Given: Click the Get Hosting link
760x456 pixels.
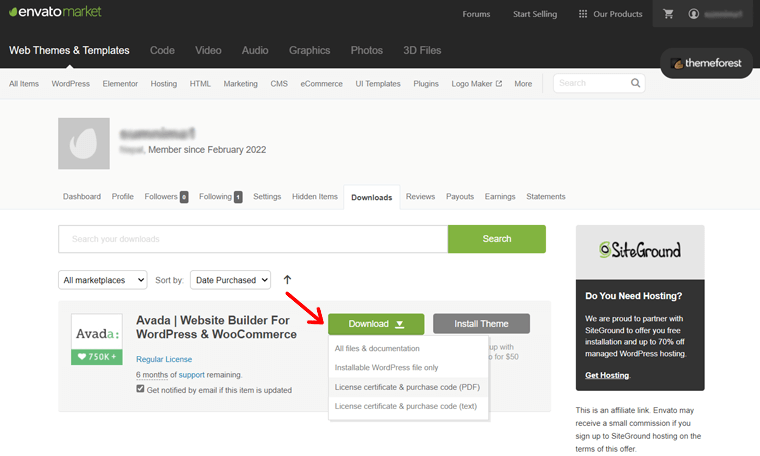Looking at the screenshot, I should pos(607,375).
